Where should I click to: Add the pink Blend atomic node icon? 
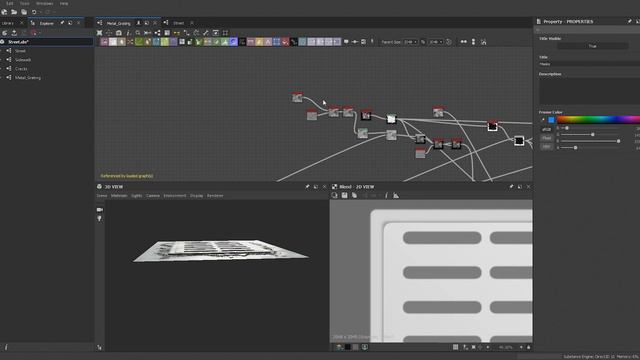[x=104, y=42]
